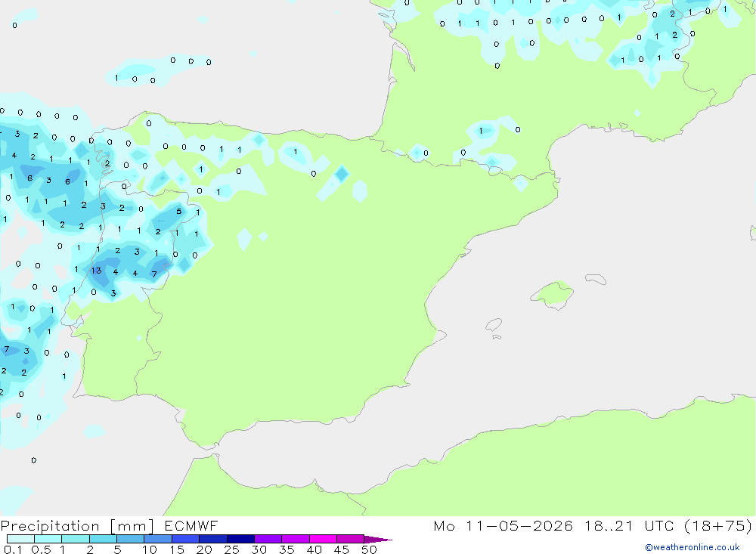Viewport: 756px width, 554px height.
Task: Click the 45–50 mm legend swatch
Action: [x=351, y=539]
